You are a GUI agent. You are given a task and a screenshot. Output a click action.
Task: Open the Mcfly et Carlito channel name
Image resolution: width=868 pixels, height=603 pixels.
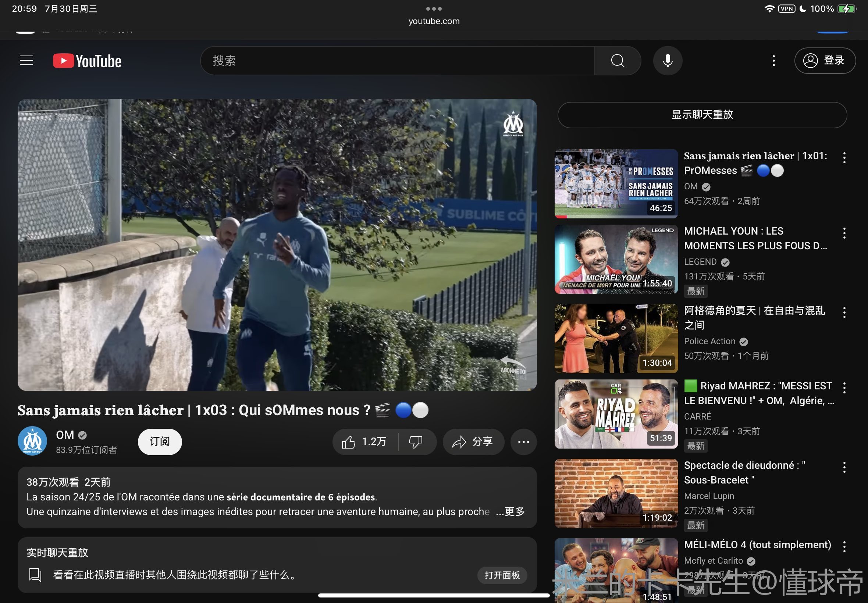[714, 561]
